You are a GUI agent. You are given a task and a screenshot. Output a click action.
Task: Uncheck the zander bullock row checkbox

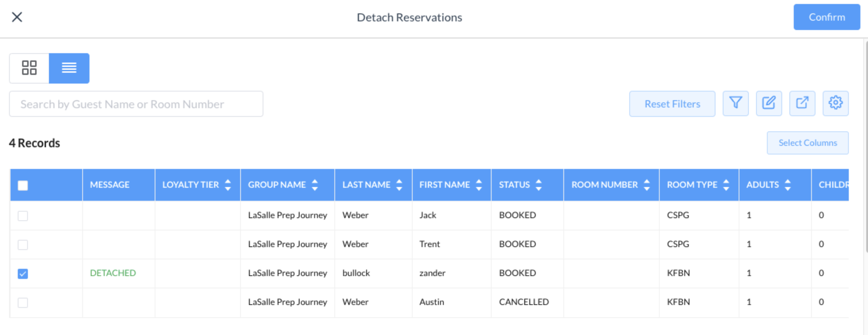[x=23, y=273]
